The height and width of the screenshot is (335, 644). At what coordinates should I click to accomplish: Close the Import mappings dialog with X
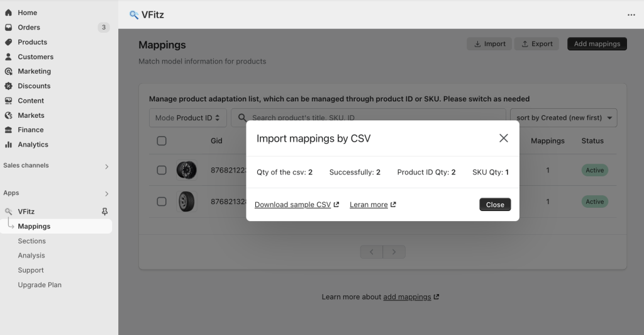[504, 138]
